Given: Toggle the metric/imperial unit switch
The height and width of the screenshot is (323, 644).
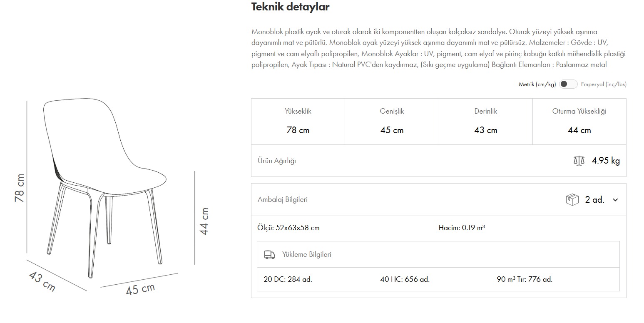Looking at the screenshot, I should click(568, 84).
